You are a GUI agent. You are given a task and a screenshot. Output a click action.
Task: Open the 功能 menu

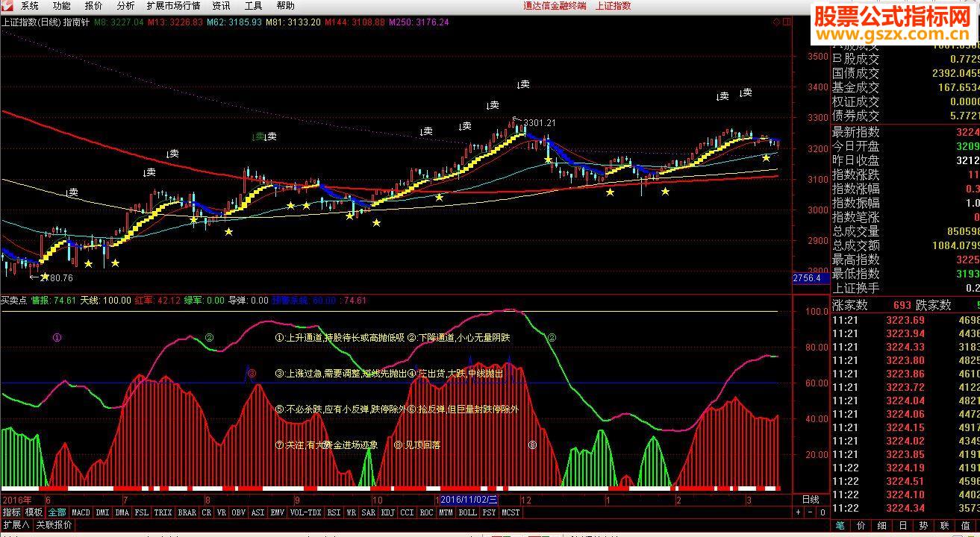[x=62, y=5]
